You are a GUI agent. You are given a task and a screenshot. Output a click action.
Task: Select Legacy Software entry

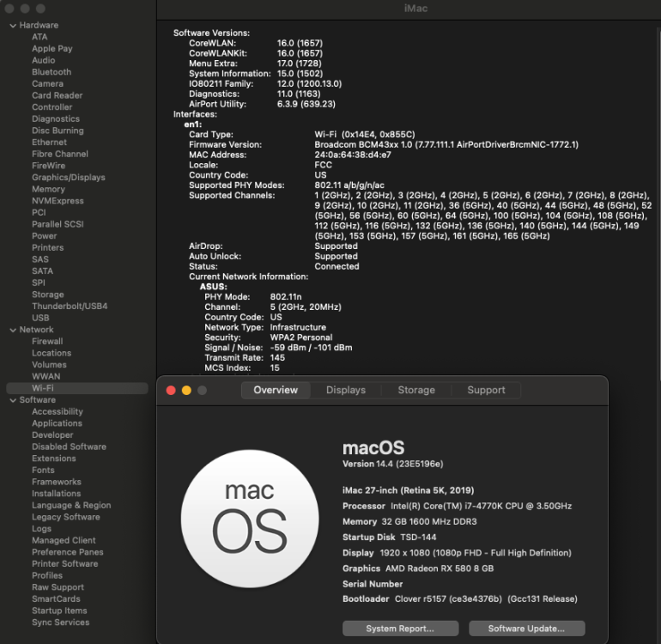pyautogui.click(x=66, y=517)
